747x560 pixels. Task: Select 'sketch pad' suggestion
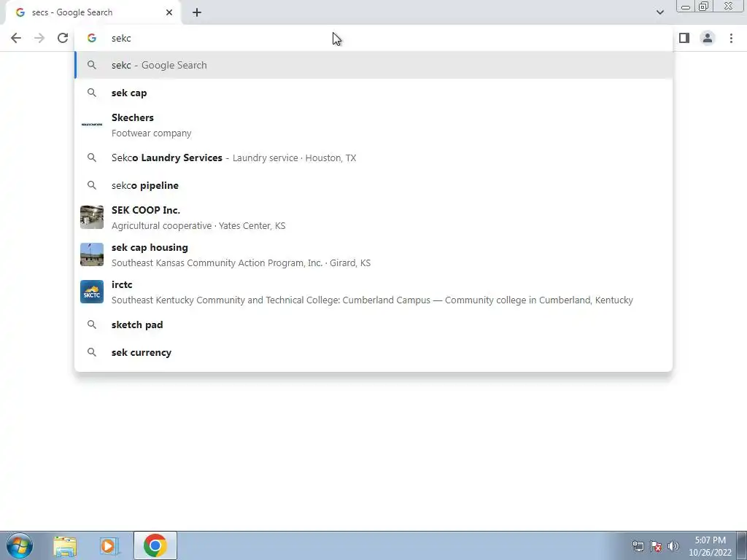tap(373, 324)
